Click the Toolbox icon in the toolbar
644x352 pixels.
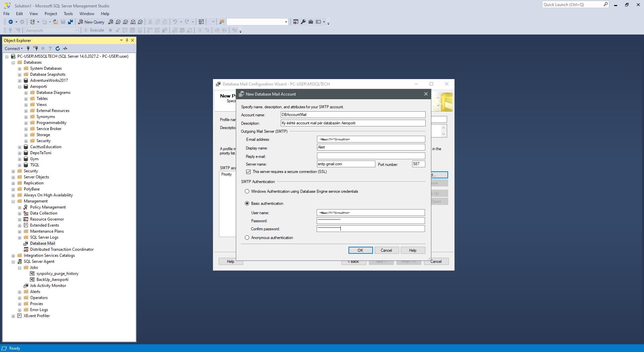point(311,22)
